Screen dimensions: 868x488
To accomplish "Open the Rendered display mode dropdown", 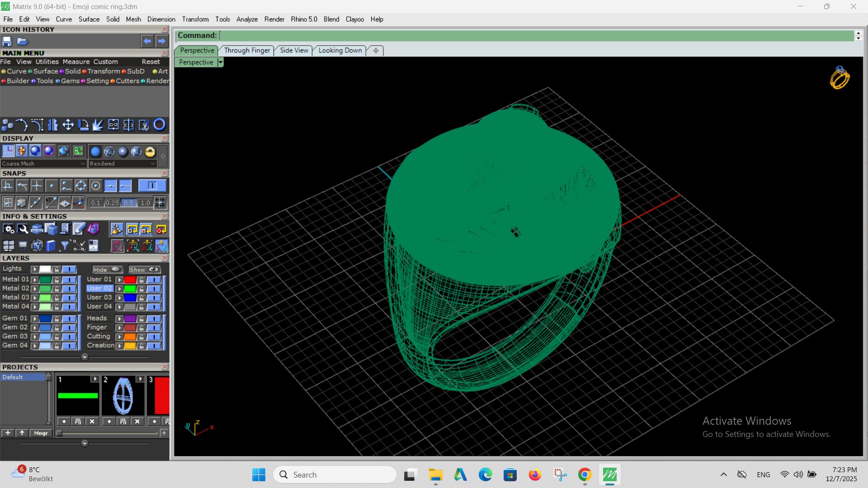I will (x=122, y=164).
